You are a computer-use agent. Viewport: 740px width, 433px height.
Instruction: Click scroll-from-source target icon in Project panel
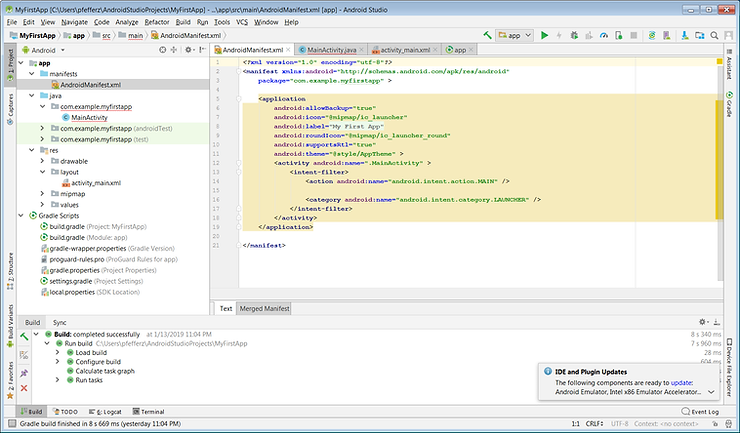163,50
